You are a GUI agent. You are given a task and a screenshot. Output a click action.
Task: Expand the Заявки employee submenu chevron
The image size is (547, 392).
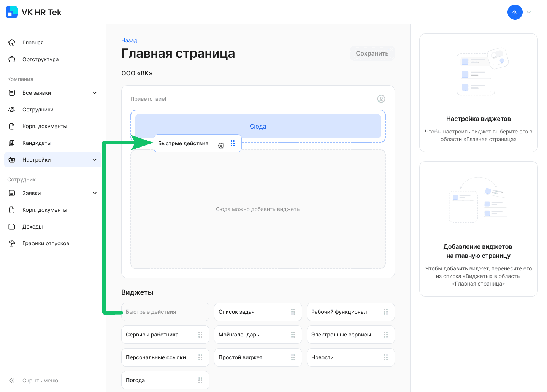[x=95, y=193]
